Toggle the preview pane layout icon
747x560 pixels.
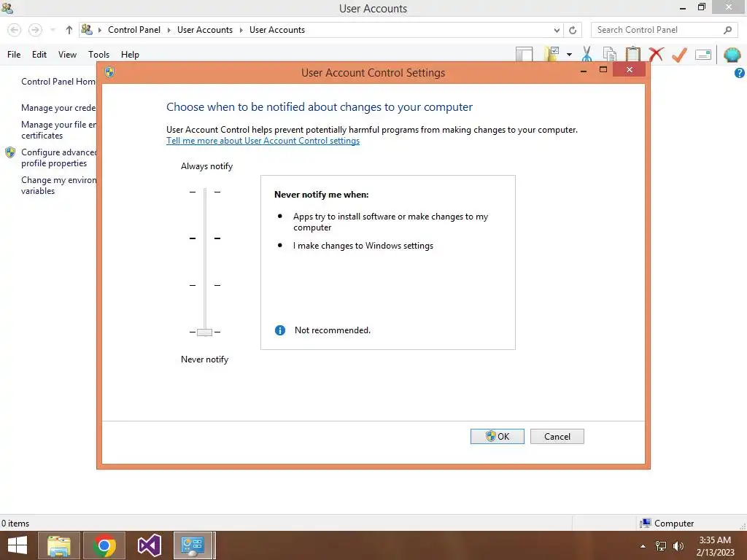pyautogui.click(x=524, y=54)
